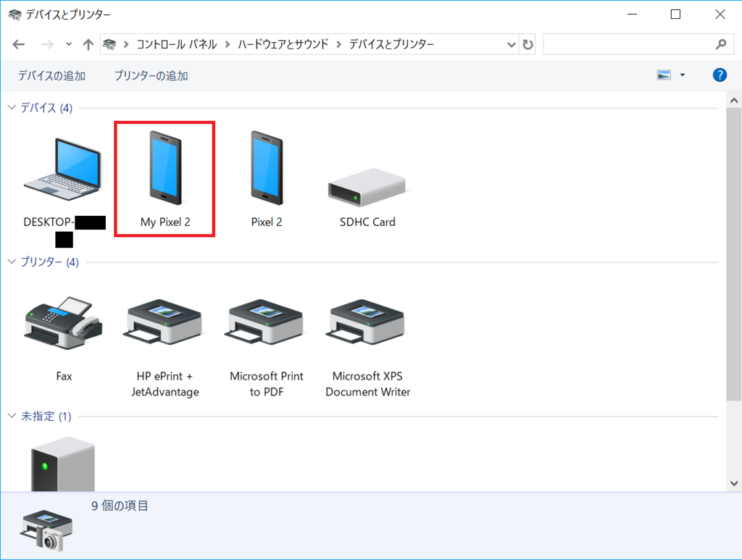The image size is (742, 560).
Task: Click デバイスとプリンター breadcrumb segment
Action: (x=391, y=44)
